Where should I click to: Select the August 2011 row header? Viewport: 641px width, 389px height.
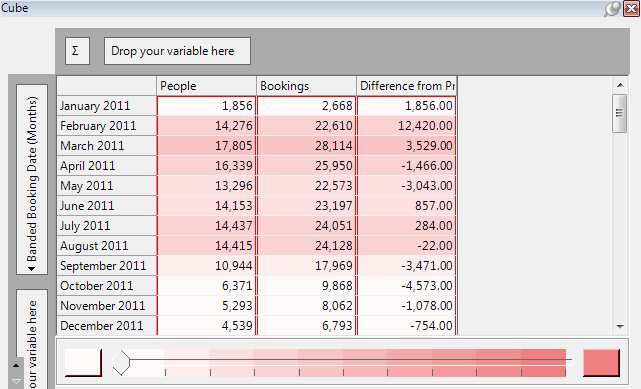coord(107,246)
